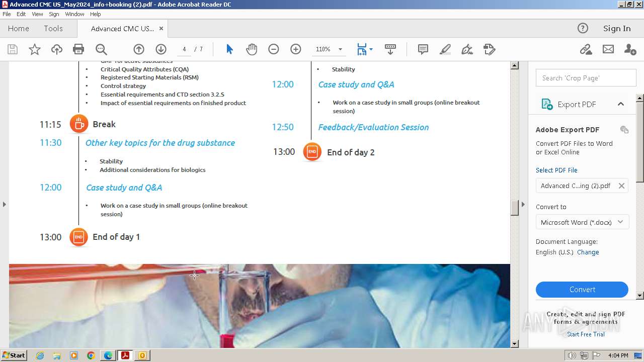Select the highlight text pen tool

[445, 49]
